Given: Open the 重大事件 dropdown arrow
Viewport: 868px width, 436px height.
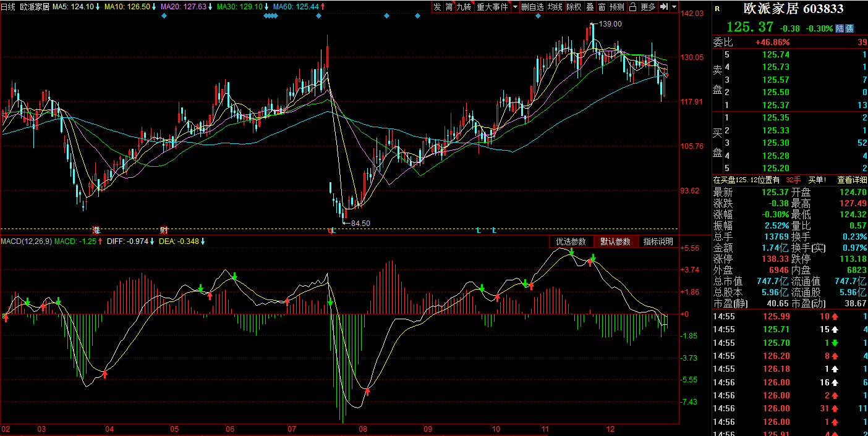Looking at the screenshot, I should pos(515,7).
